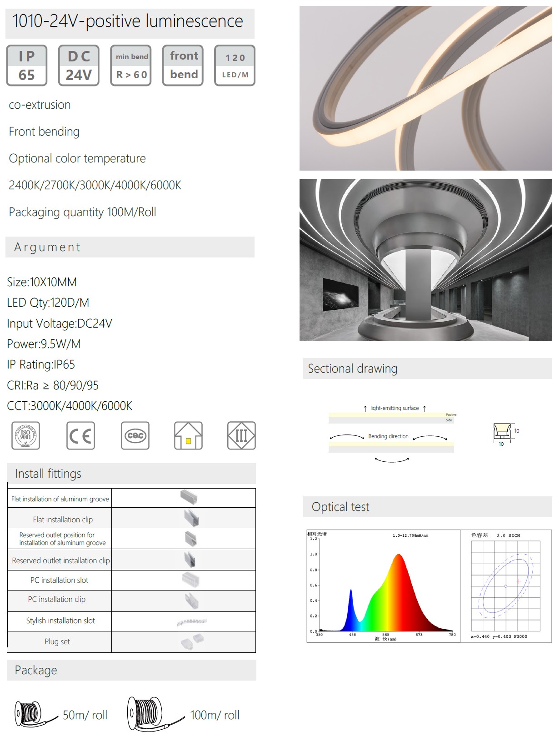Click the Flat installation clip label
The height and width of the screenshot is (742, 560).
(x=63, y=520)
